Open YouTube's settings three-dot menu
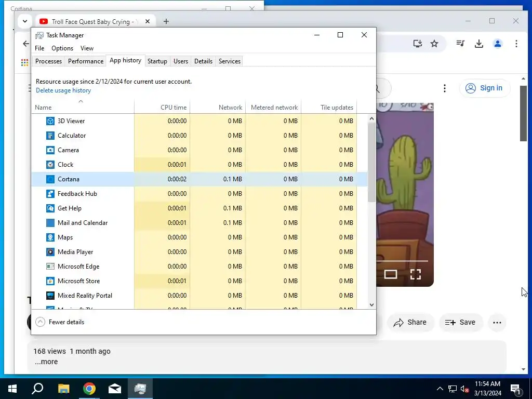The width and height of the screenshot is (532, 399). pos(445,88)
